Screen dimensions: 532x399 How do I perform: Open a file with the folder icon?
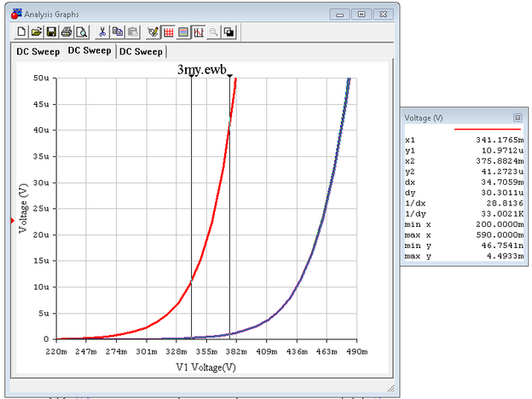[37, 32]
